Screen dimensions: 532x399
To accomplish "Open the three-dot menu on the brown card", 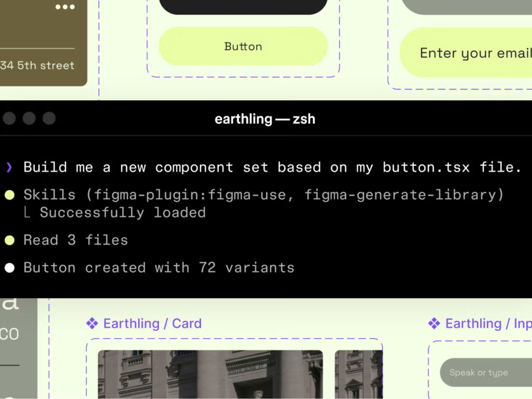I will click(x=65, y=7).
